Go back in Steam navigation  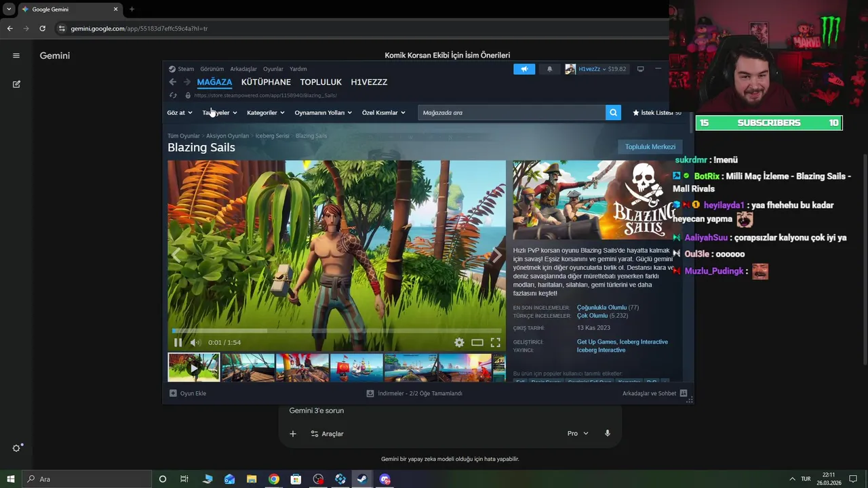173,82
